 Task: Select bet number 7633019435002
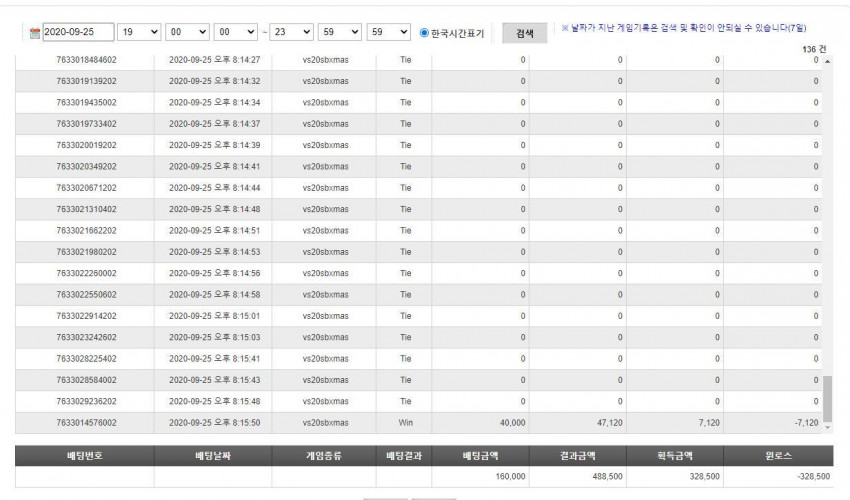tap(86, 102)
